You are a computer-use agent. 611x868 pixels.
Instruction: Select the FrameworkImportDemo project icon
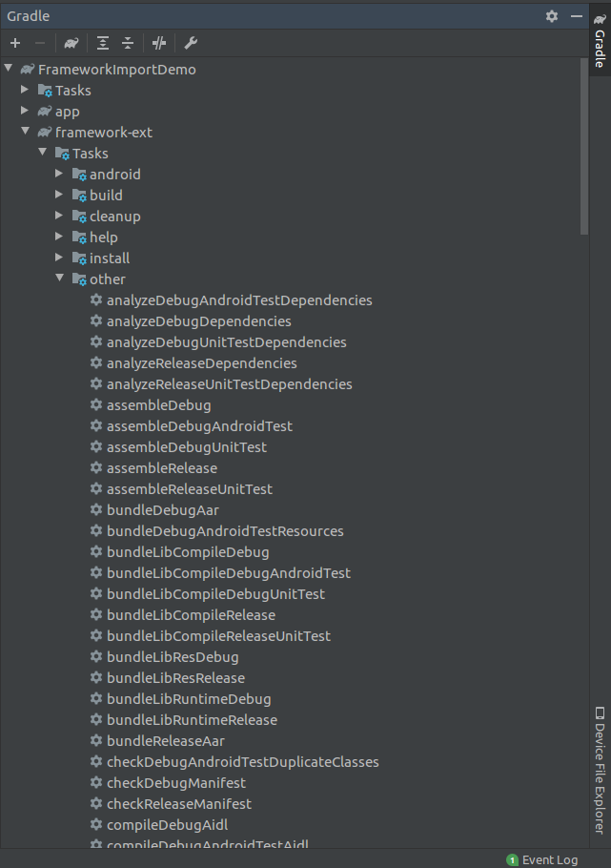click(28, 70)
